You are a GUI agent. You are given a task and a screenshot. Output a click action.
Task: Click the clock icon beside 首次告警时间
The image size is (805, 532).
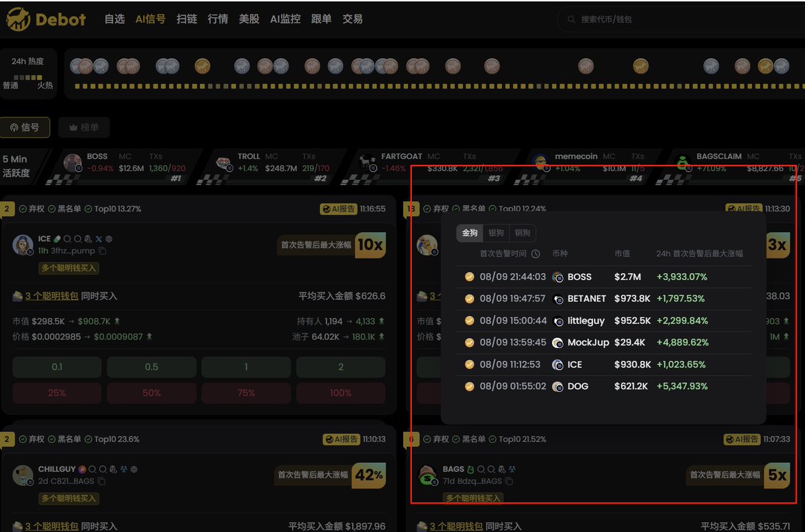pyautogui.click(x=535, y=254)
